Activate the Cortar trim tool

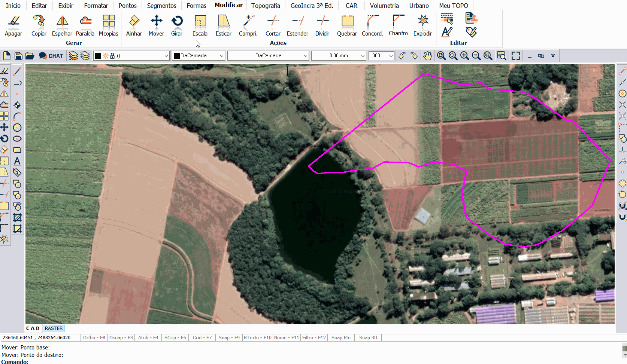point(273,25)
